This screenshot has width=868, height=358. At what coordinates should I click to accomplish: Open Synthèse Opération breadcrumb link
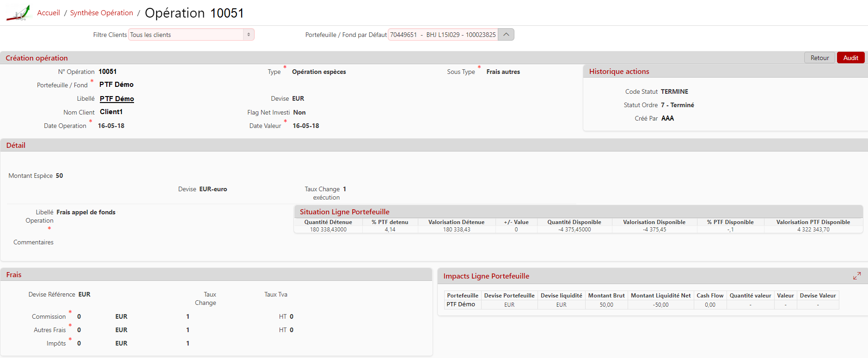[101, 13]
